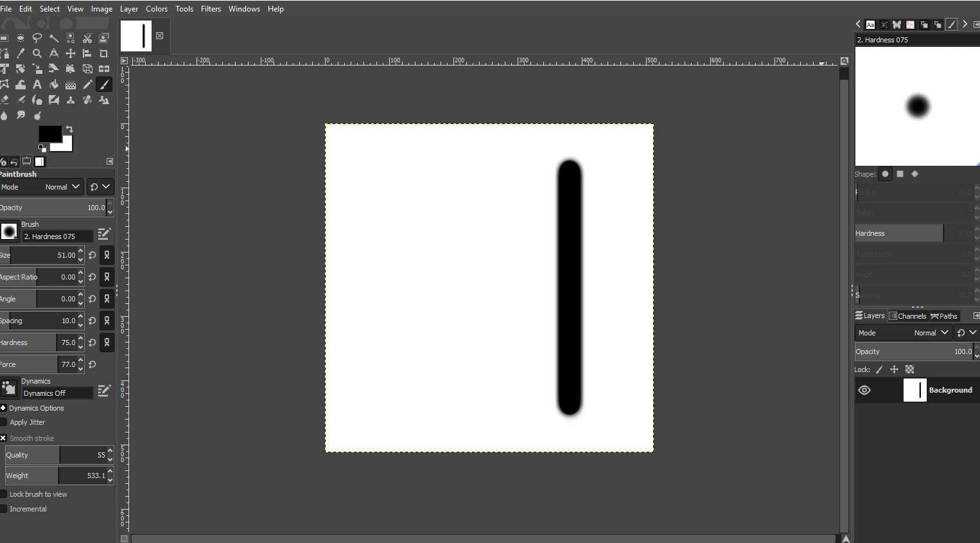
Task: Select the Free Select lasso tool
Action: [37, 38]
